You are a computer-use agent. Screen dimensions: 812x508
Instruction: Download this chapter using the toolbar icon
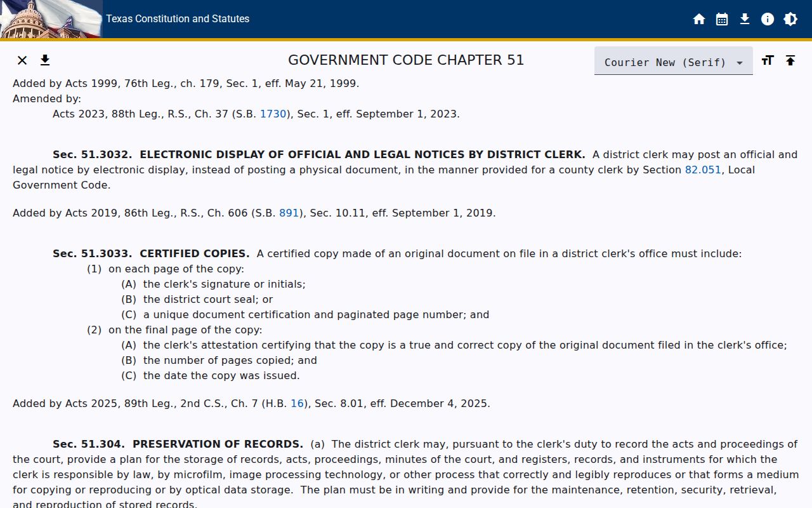click(x=45, y=60)
